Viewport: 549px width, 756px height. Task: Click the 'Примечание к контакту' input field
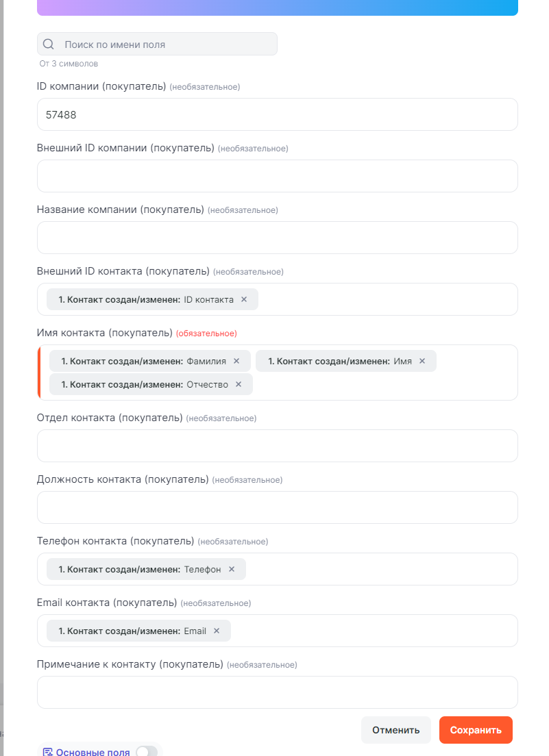coord(277,693)
